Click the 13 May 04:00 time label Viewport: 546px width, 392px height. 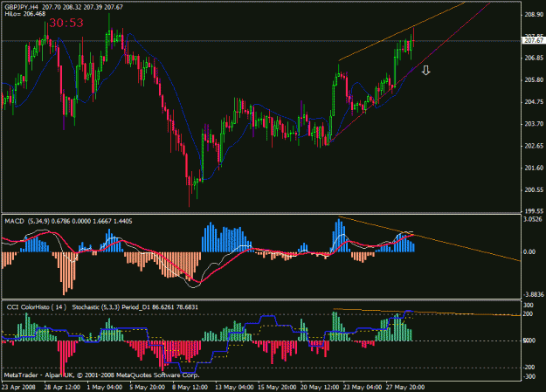pyautogui.click(x=234, y=387)
